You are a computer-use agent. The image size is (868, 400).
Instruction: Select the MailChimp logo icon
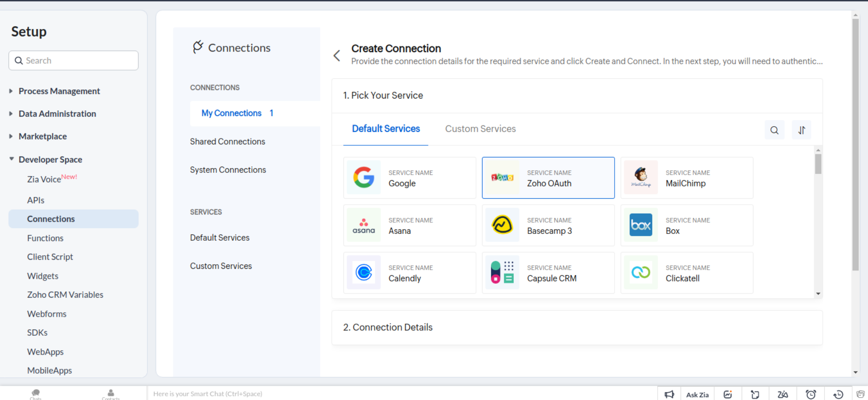641,177
